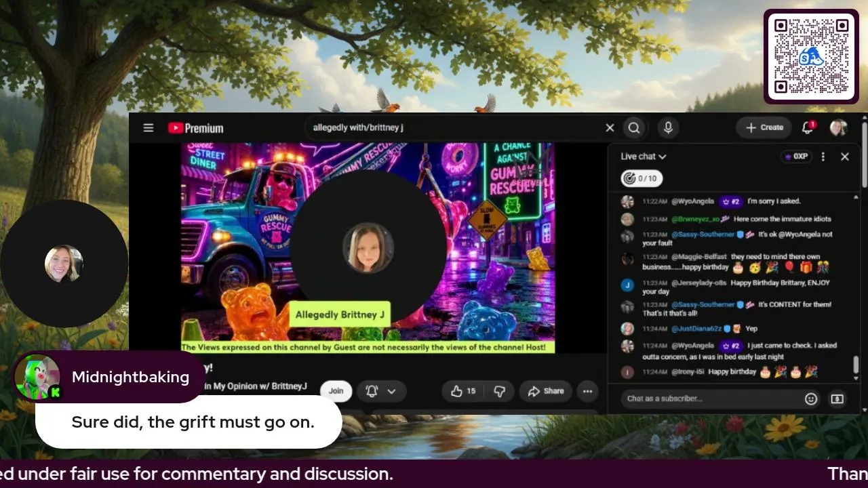Click the Allegedly Brittney J name label
The height and width of the screenshot is (488, 868).
click(340, 314)
